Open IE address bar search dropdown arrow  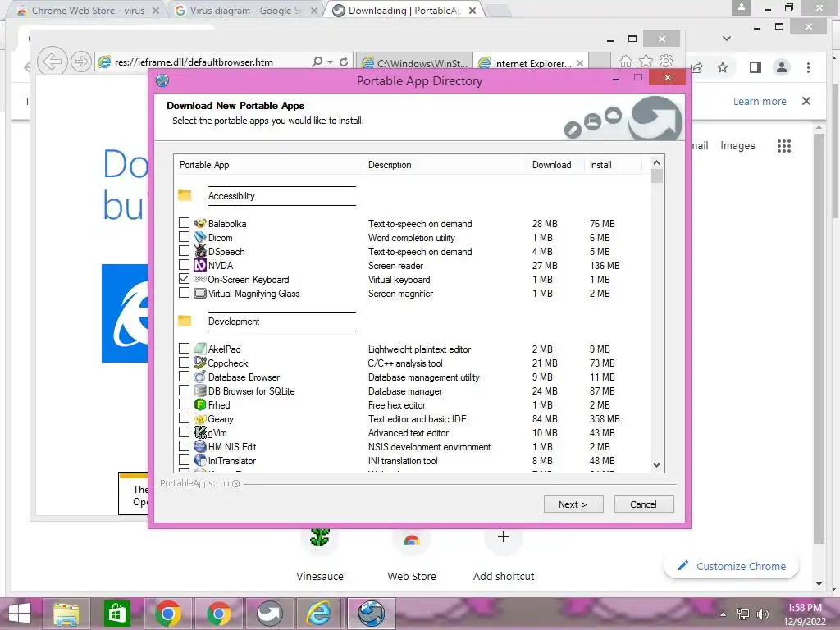click(x=330, y=62)
